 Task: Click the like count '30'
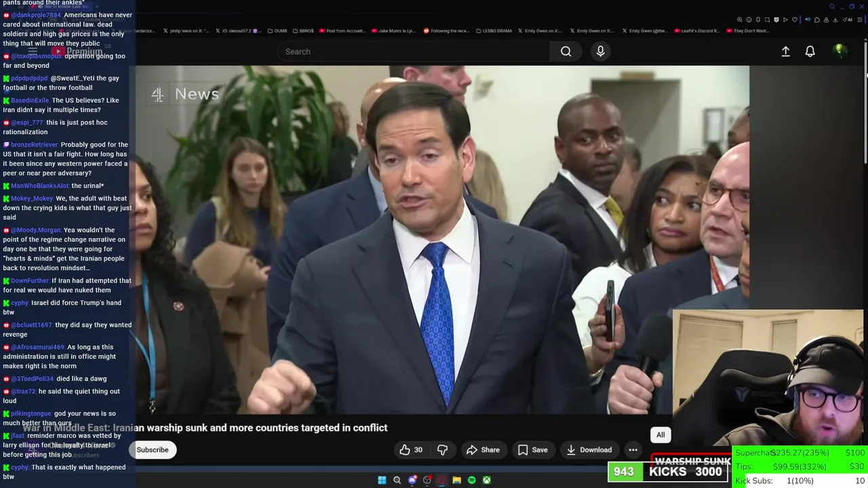click(x=418, y=450)
